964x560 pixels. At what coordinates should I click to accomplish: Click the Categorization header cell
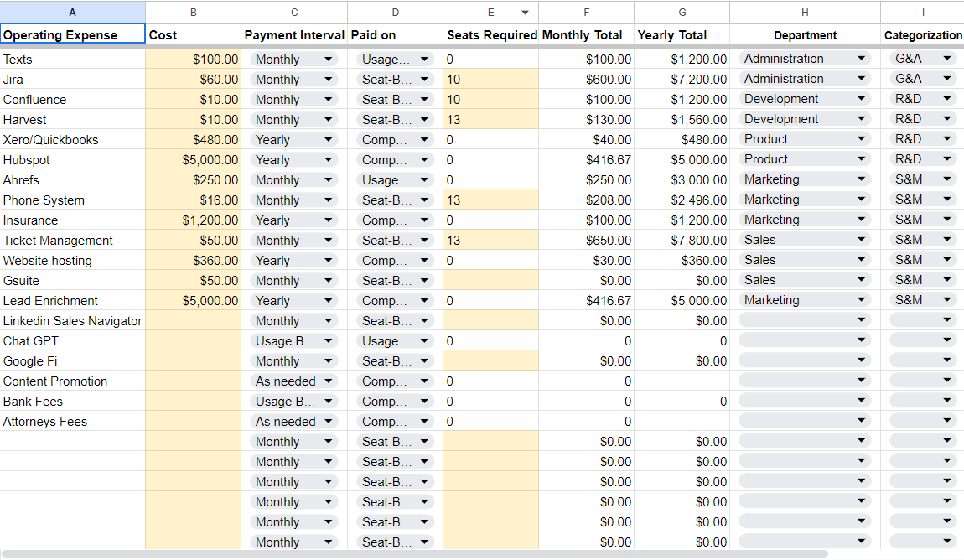point(922,35)
